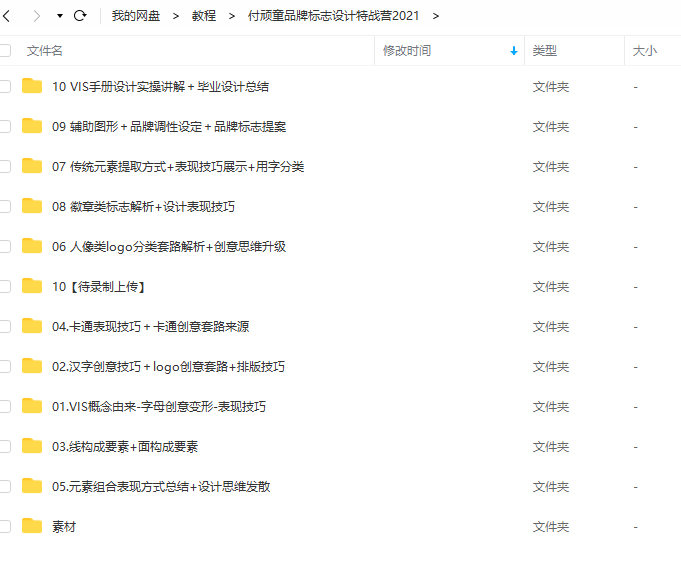
Task: Navigate to 教程 breadcrumb folder
Action: (x=204, y=16)
